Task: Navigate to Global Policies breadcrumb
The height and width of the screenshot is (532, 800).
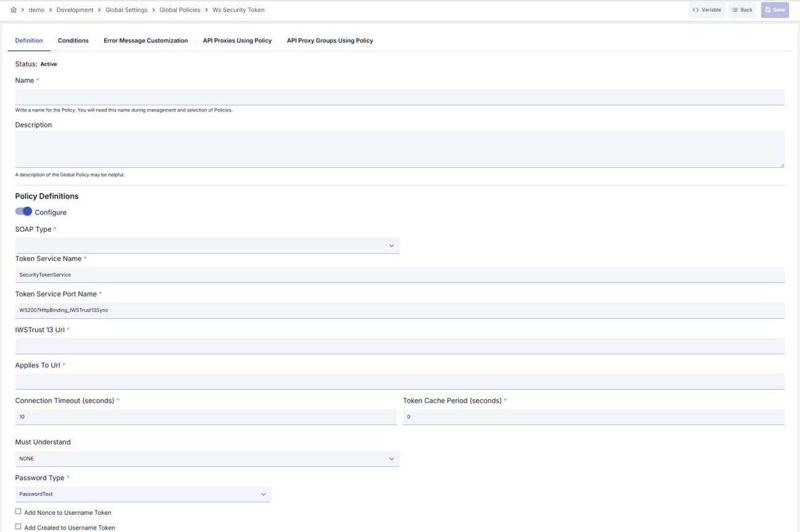Action: [x=180, y=10]
